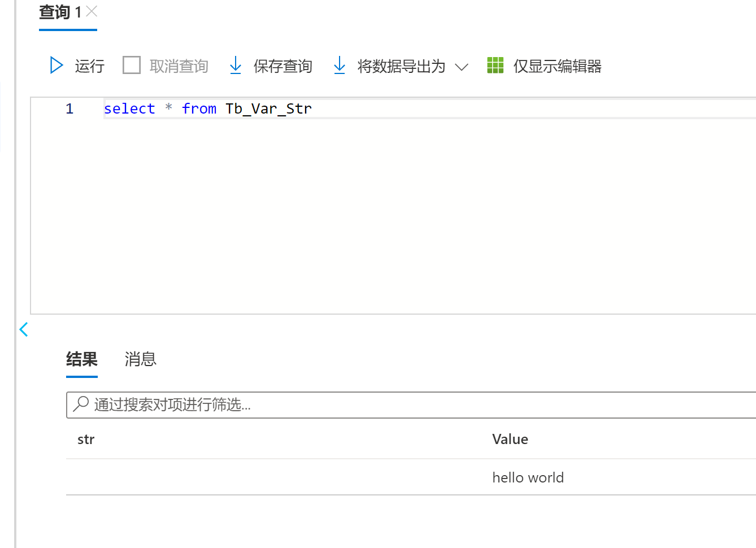756x548 pixels.
Task: Click the Tb_Var_Str table name in the query
Action: click(x=268, y=108)
